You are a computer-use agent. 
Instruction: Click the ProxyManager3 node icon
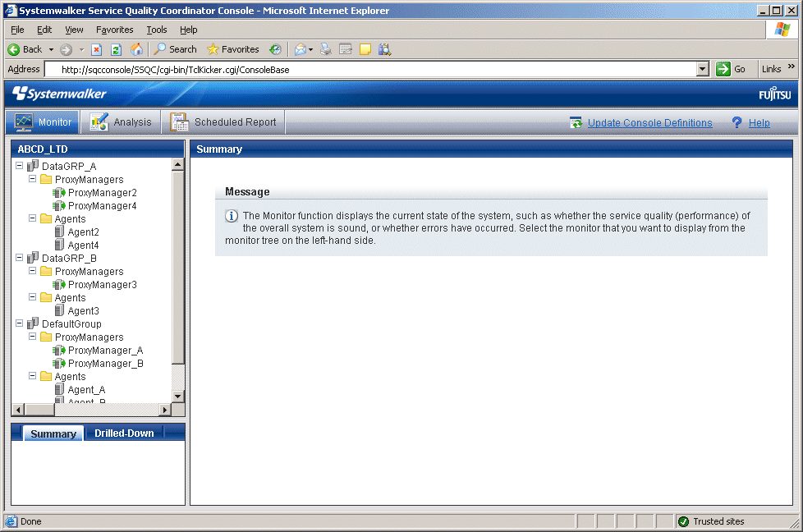click(59, 285)
